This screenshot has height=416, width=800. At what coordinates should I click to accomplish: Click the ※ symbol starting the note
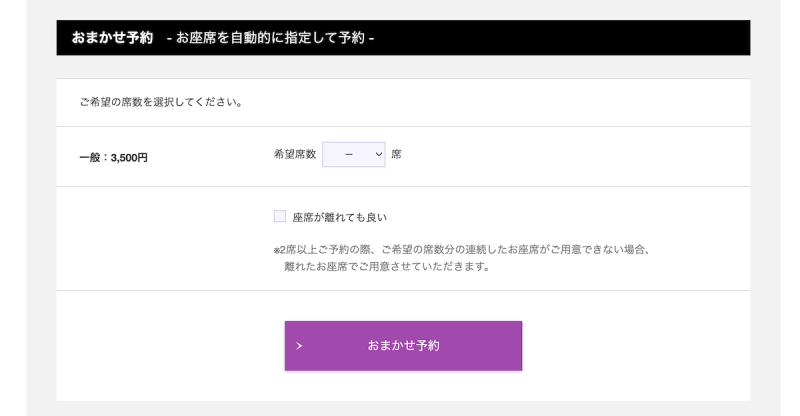click(277, 250)
